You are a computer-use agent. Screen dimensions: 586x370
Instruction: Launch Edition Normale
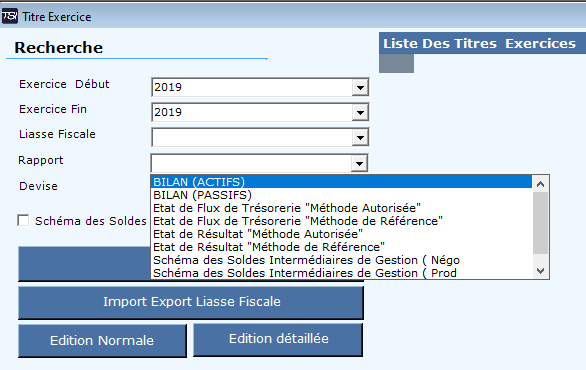[102, 340]
